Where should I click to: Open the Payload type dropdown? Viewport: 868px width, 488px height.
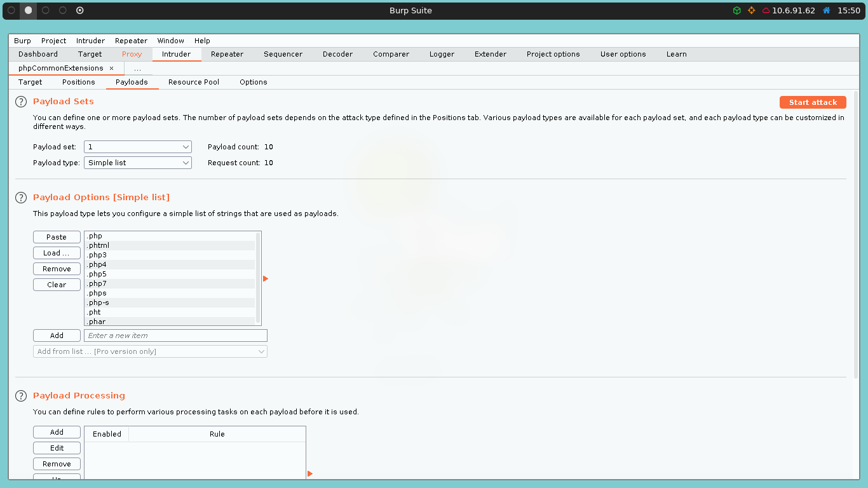click(x=138, y=163)
